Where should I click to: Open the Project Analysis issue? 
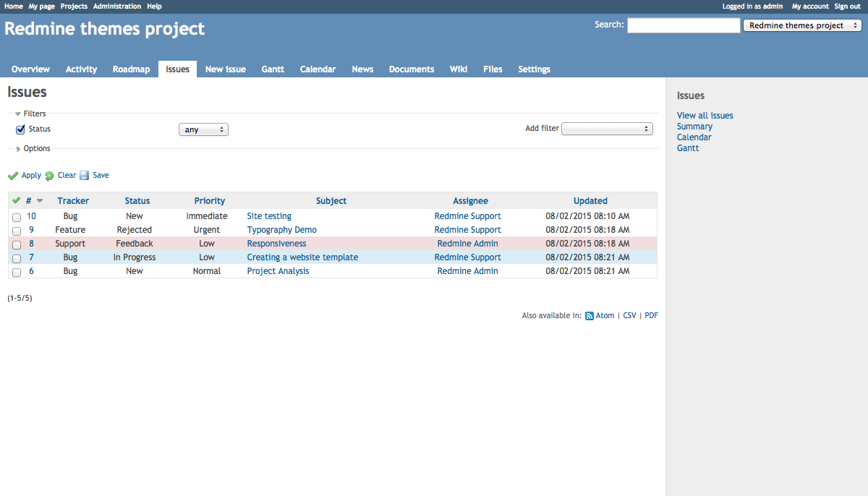pyautogui.click(x=278, y=271)
